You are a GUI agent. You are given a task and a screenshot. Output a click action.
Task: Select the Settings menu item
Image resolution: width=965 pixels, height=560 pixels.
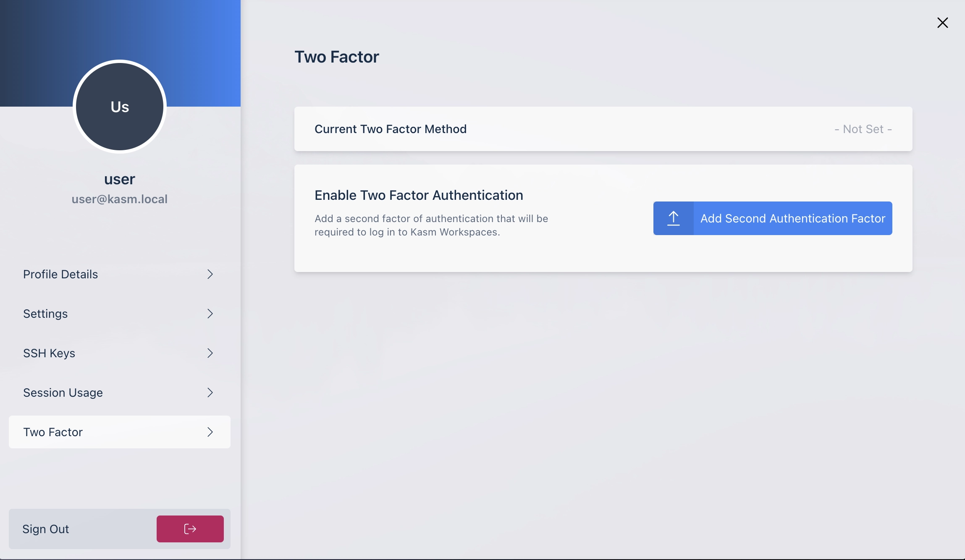click(x=119, y=313)
